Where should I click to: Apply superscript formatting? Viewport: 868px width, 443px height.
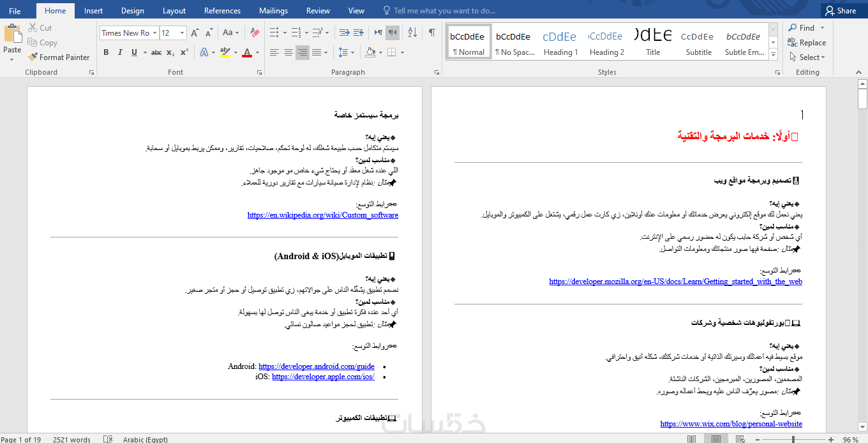[184, 52]
